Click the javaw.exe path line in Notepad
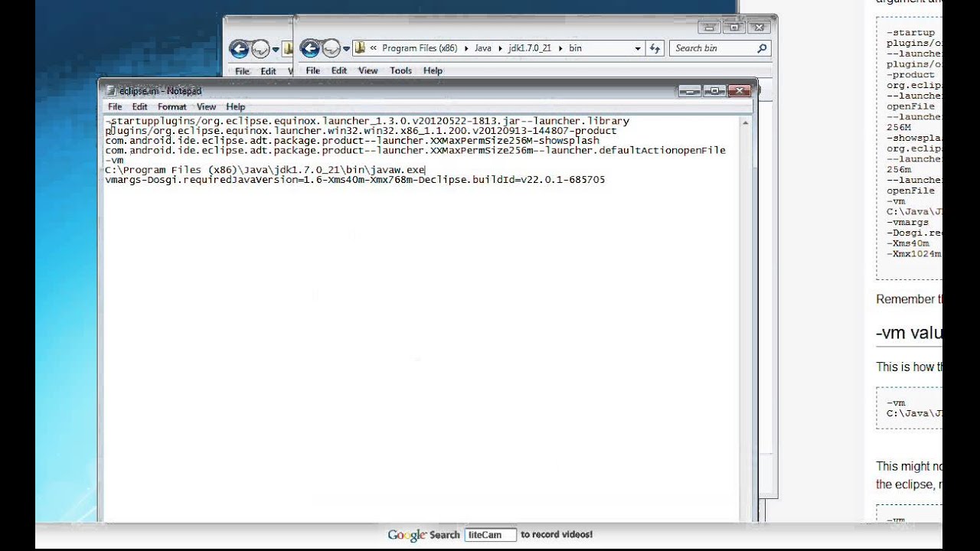980x551 pixels. click(265, 170)
